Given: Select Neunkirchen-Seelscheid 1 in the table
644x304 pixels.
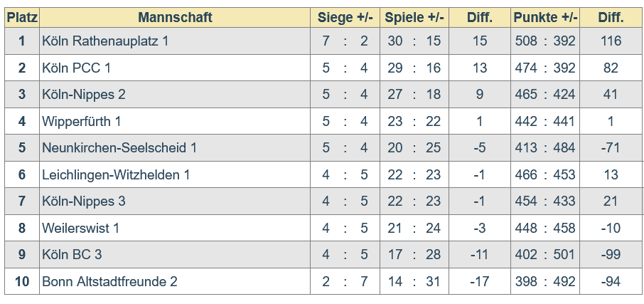Looking at the screenshot, I should [x=119, y=148].
